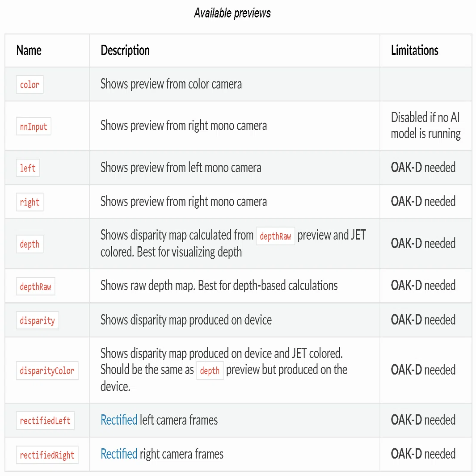This screenshot has width=476, height=476.
Task: Select the depth name code tag
Action: 30,244
